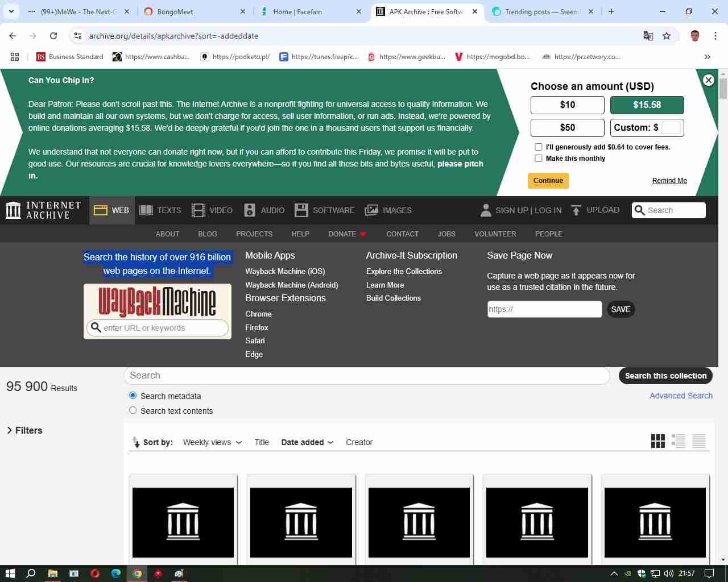Viewport: 728px width, 582px height.
Task: Open the WEB media menu
Action: 111,210
